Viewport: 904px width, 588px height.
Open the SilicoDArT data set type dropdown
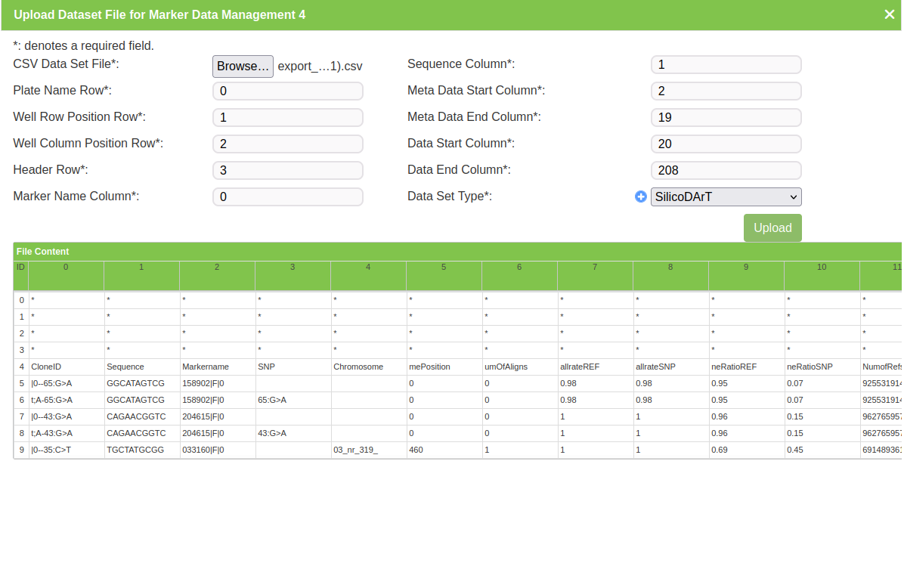pos(726,197)
